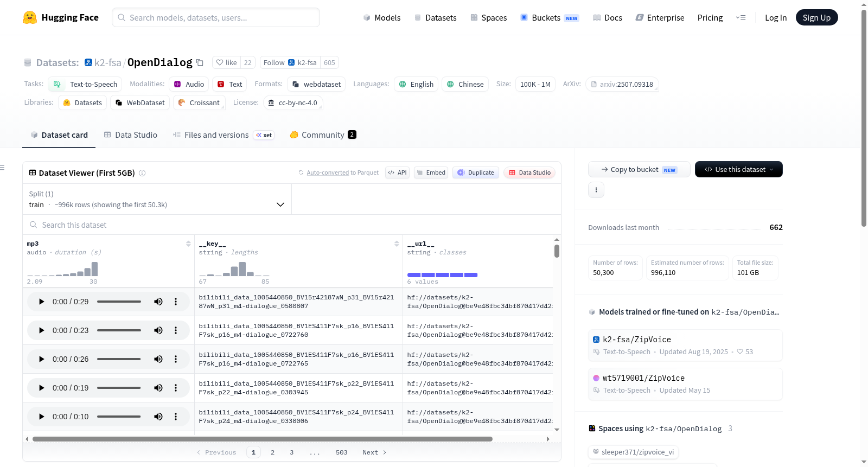Jump to page 503
This screenshot has width=868, height=467.
[x=341, y=452]
